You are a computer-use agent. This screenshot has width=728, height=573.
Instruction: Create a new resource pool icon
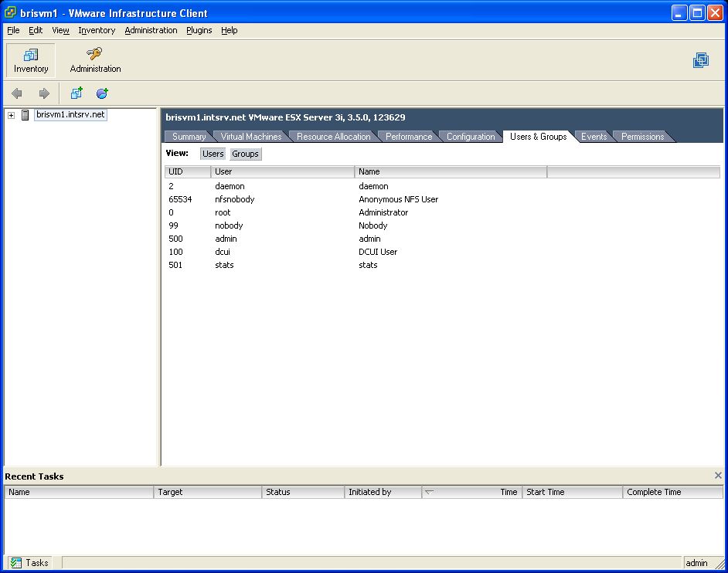tap(102, 93)
